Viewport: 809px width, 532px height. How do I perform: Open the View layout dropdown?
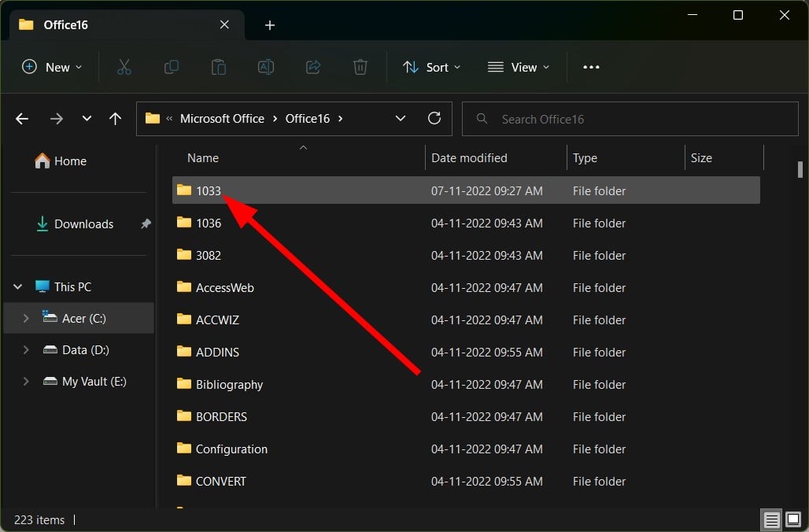(x=519, y=67)
